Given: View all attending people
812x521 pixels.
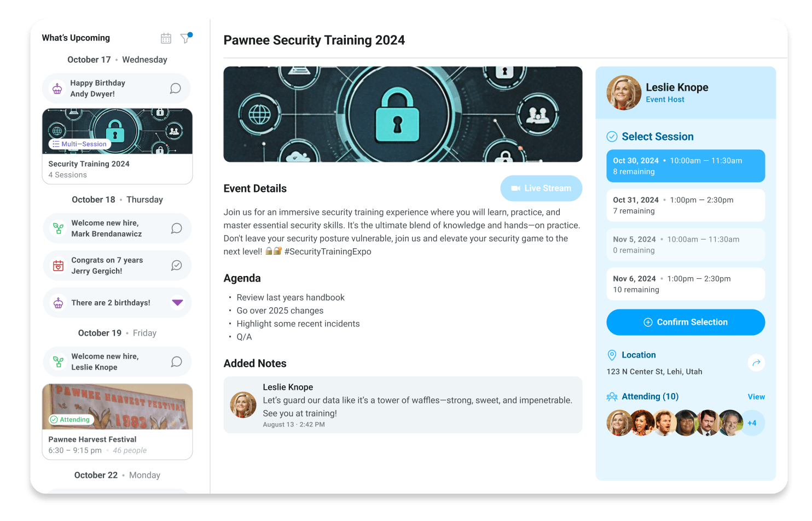Looking at the screenshot, I should tap(756, 397).
